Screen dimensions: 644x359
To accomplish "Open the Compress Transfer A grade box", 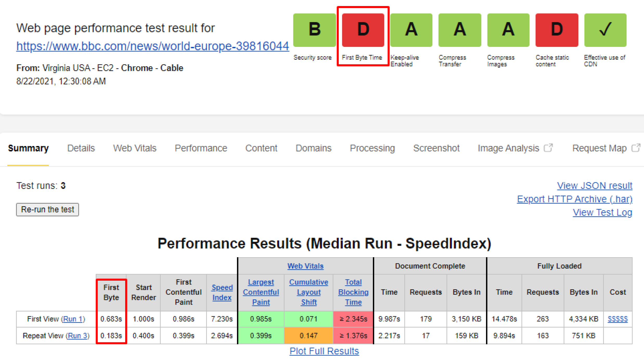I will click(460, 30).
